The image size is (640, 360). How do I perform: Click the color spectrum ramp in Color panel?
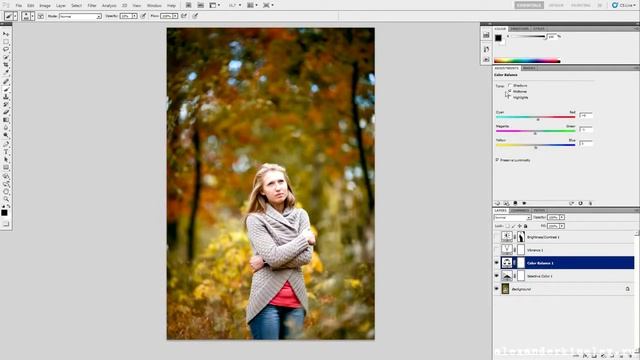point(527,61)
